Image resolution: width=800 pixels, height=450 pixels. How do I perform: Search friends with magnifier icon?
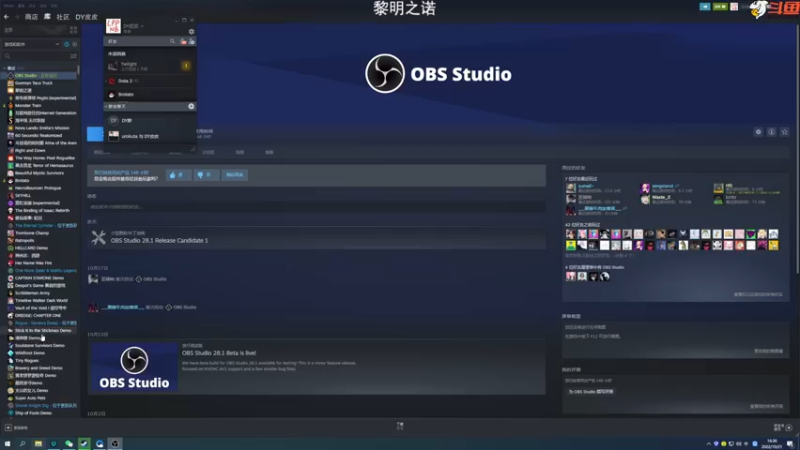pyautogui.click(x=172, y=41)
